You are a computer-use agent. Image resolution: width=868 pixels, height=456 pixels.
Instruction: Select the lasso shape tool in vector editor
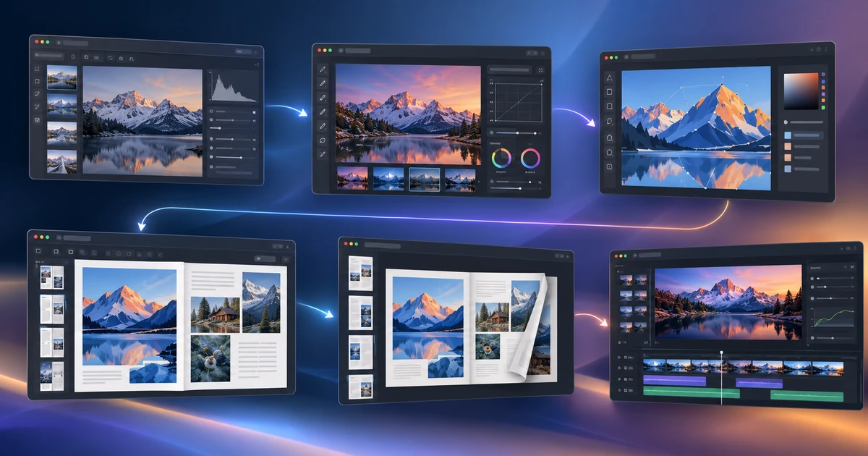(610, 122)
